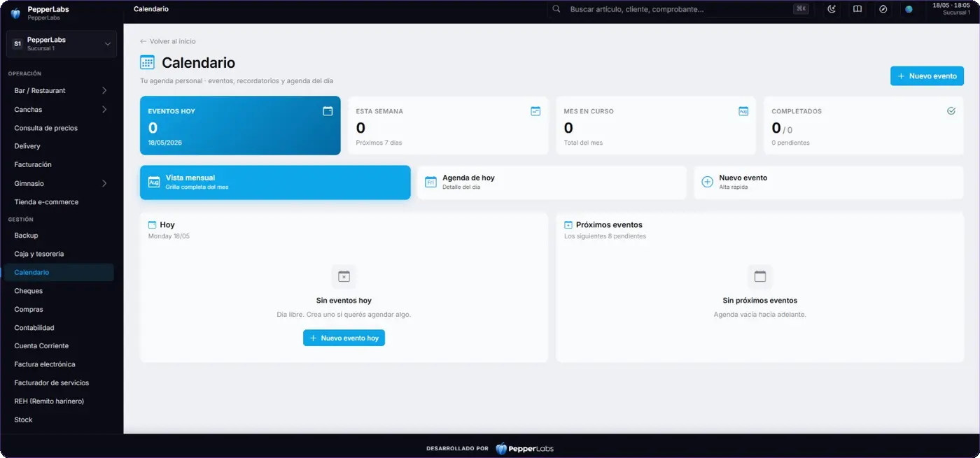Click the Esta Semana card icon

click(535, 110)
